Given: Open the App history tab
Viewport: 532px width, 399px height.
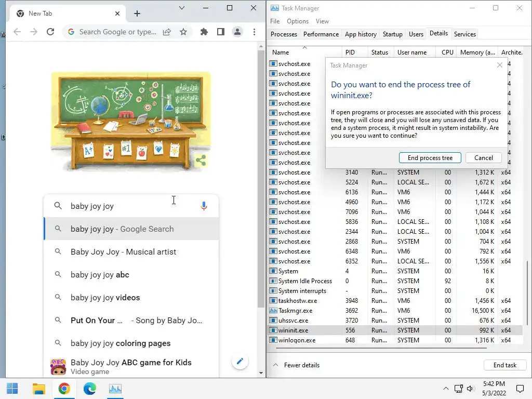Looking at the screenshot, I should tap(361, 34).
